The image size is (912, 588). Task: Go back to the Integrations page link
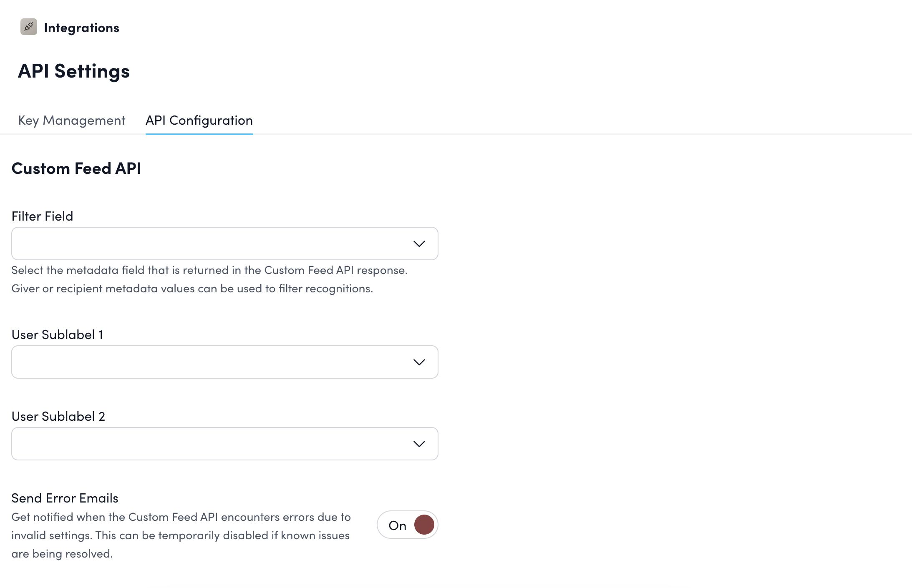(81, 28)
